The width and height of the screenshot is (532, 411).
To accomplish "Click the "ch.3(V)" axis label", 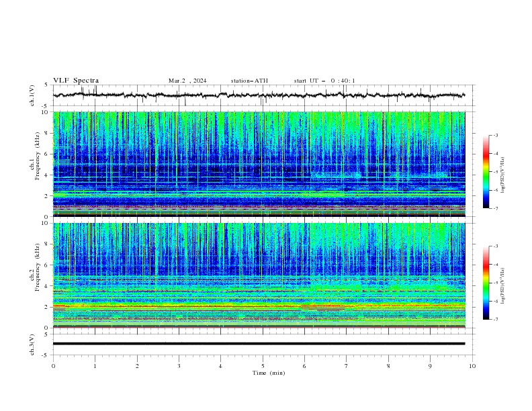I will click(32, 345).
